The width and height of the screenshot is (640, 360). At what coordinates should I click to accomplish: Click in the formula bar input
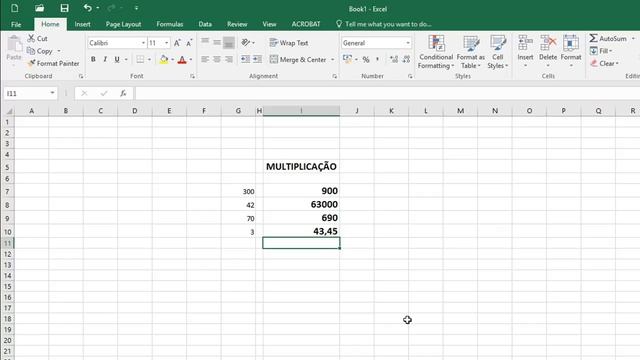[x=387, y=93]
